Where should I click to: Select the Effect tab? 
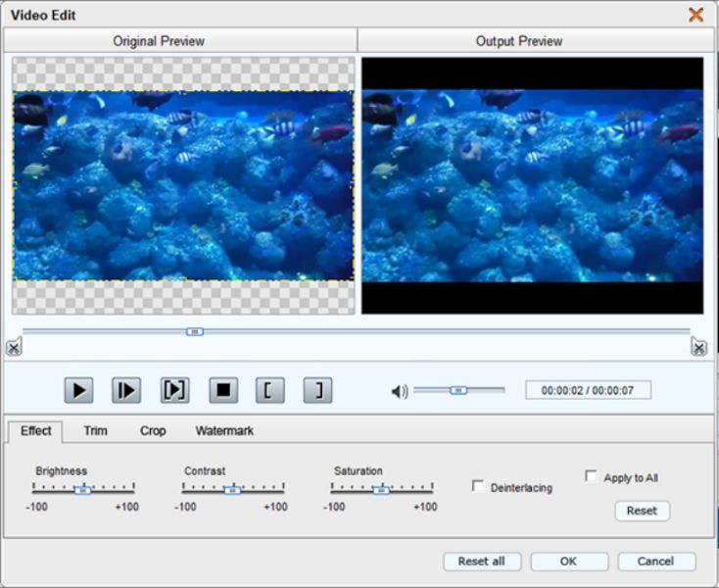(x=36, y=431)
